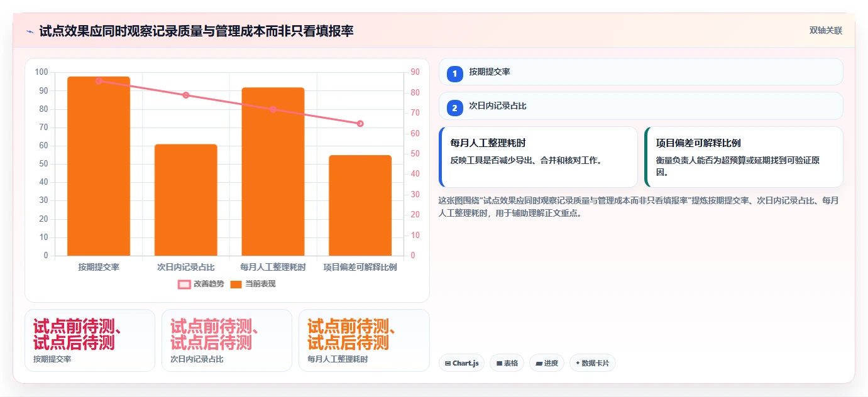The width and height of the screenshot is (868, 397).
Task: Select the 按期提交率 list item
Action: pyautogui.click(x=640, y=72)
